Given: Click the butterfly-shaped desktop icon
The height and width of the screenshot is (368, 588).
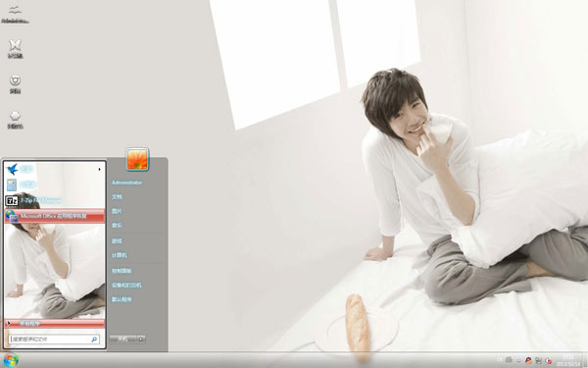Looking at the screenshot, I should (x=15, y=49).
